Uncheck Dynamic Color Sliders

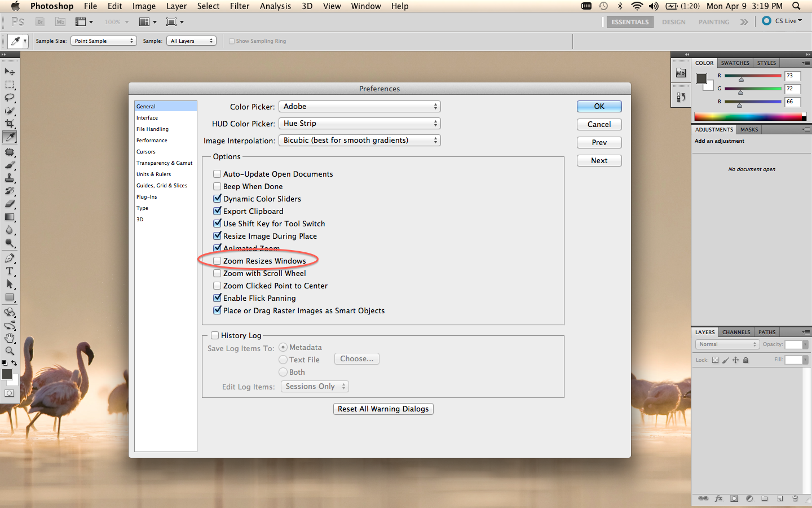[217, 199]
